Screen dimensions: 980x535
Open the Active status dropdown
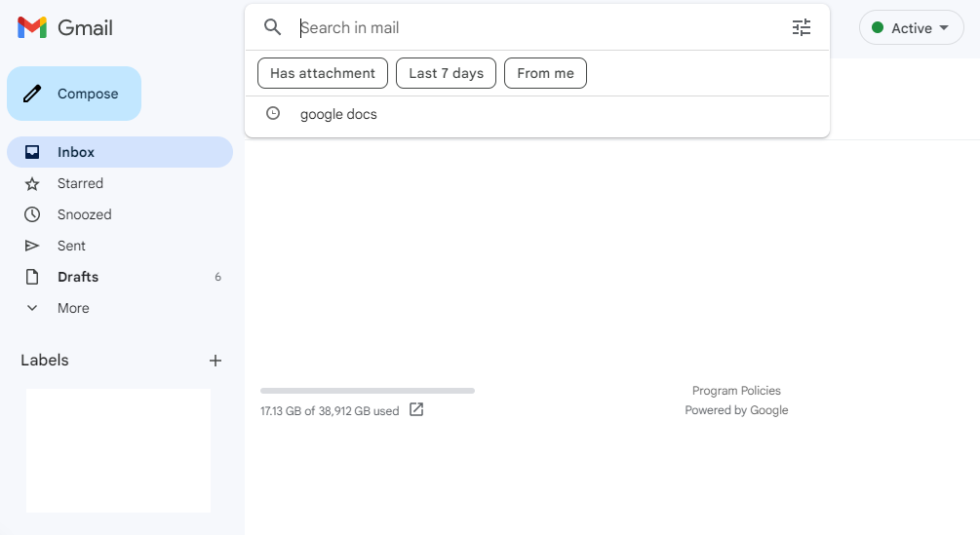click(x=911, y=28)
